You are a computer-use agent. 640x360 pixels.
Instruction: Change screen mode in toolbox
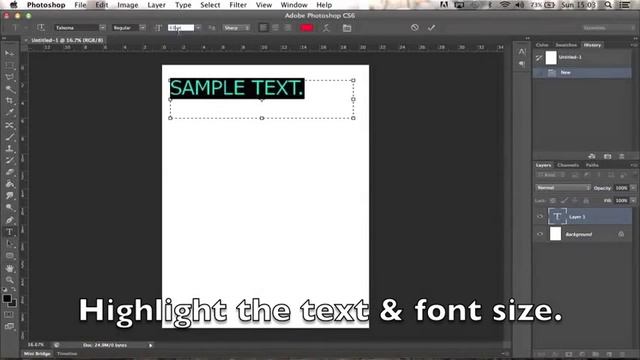(9, 327)
